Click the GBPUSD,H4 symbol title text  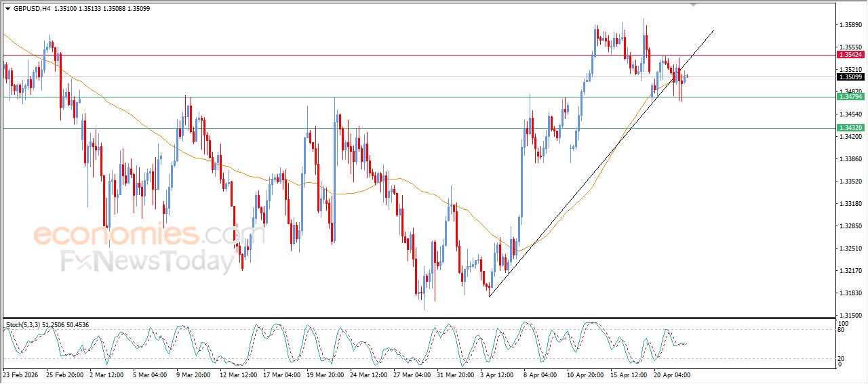(x=32, y=9)
